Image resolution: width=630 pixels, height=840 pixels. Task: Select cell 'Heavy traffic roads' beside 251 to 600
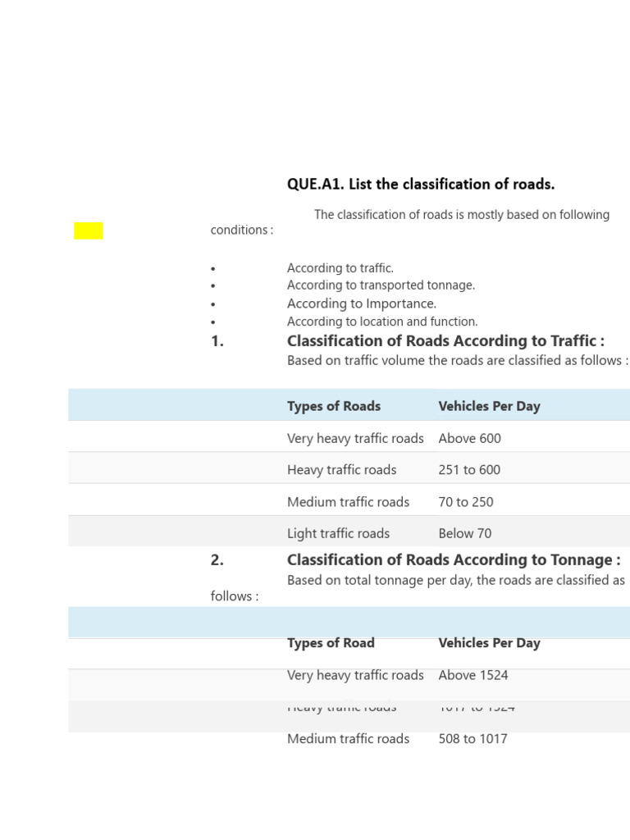pyautogui.click(x=342, y=470)
